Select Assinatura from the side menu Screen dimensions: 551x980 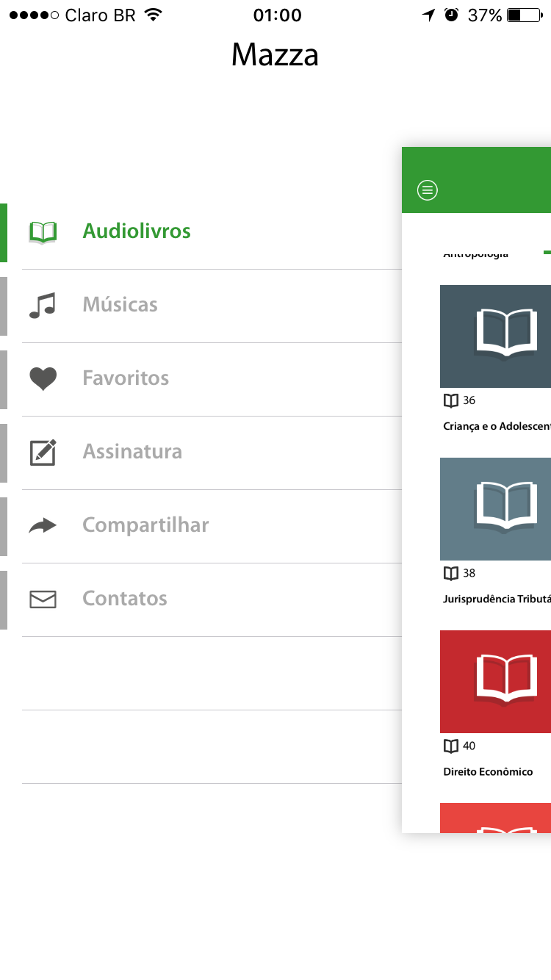132,452
